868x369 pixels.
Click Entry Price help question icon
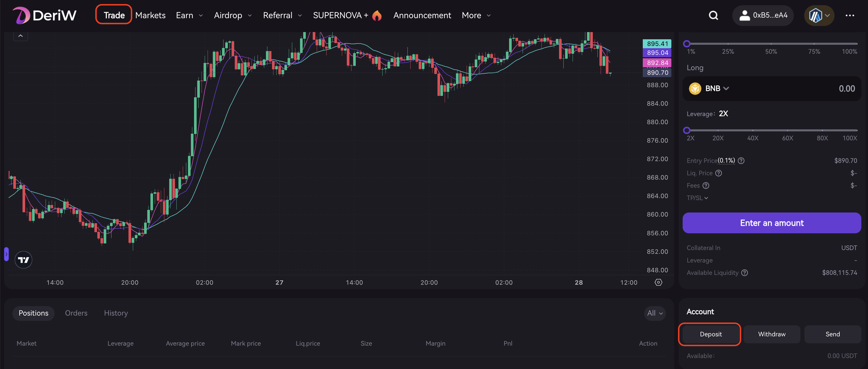tap(741, 161)
